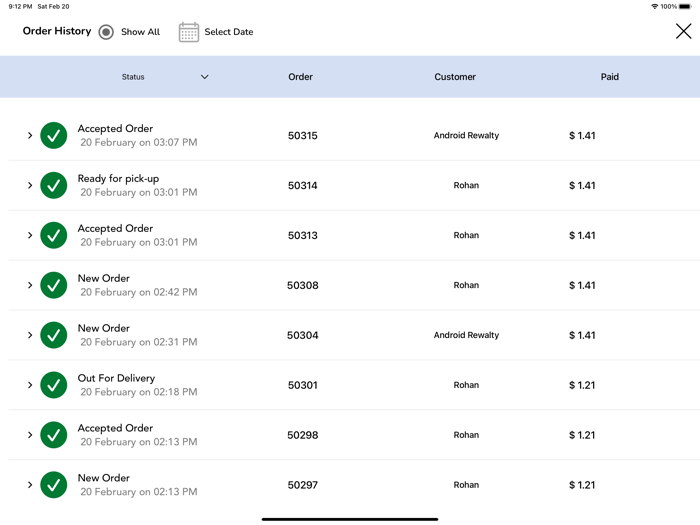The width and height of the screenshot is (700, 525).
Task: Click green checkmark icon for order 50314
Action: [x=54, y=185]
